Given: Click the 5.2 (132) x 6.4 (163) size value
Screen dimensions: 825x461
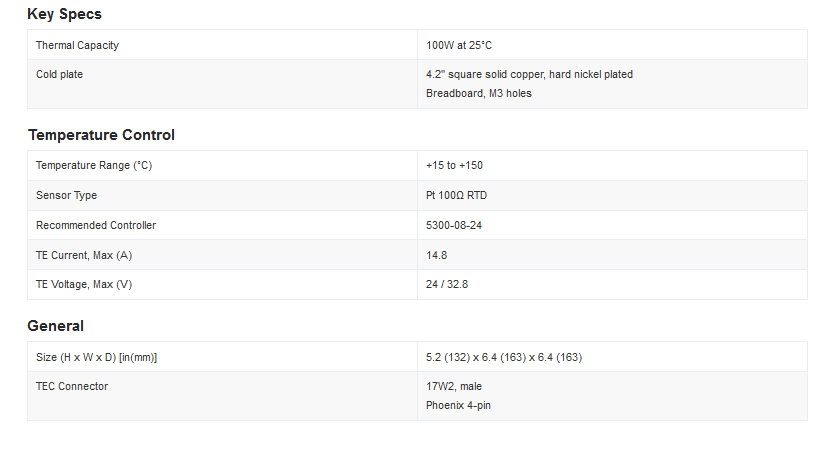Looking at the screenshot, I should pyautogui.click(x=504, y=357).
